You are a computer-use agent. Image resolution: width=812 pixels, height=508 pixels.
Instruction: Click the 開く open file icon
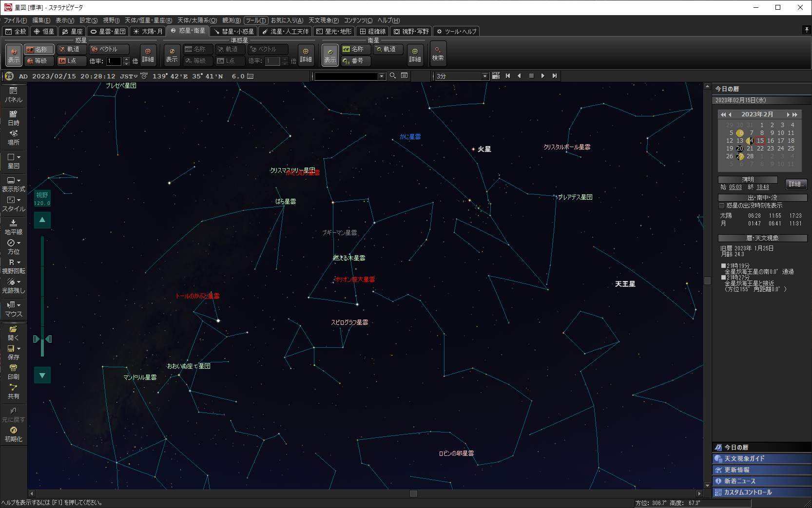pyautogui.click(x=13, y=333)
